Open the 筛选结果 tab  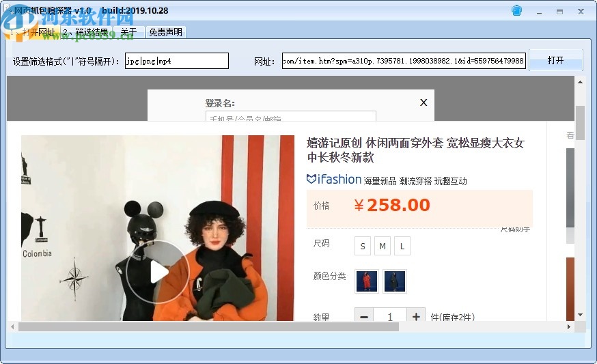(x=86, y=32)
